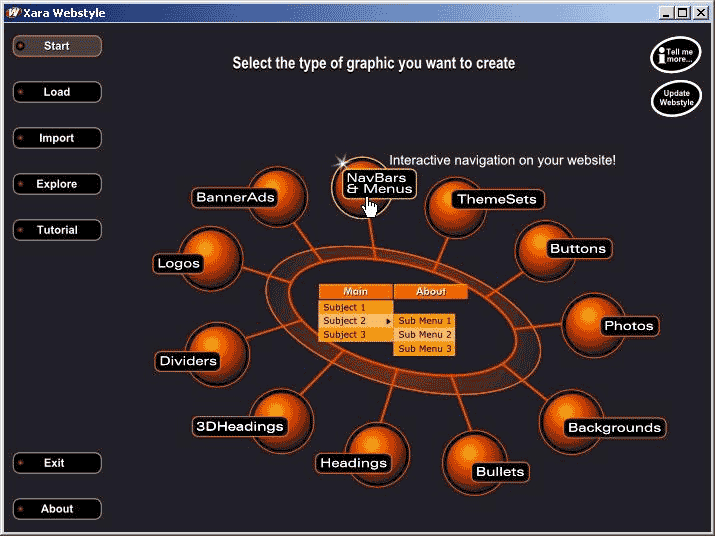Click the BannerAds orange sphere
The width and height of the screenshot is (715, 536).
click(x=278, y=197)
